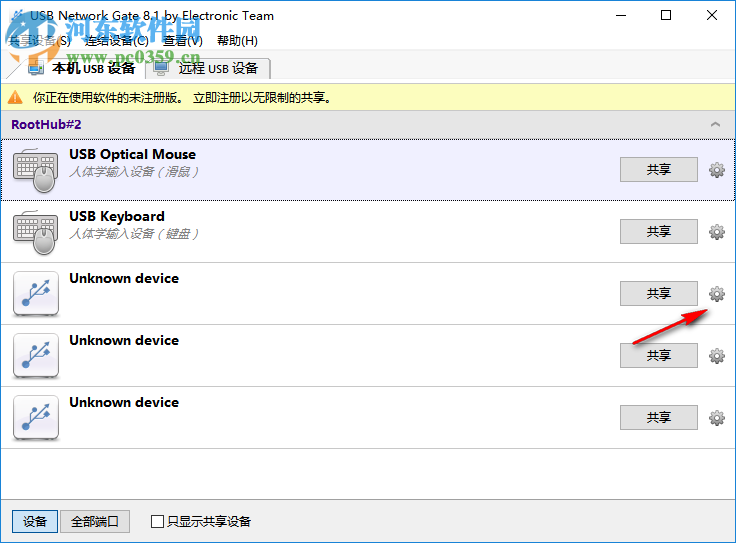The image size is (736, 543).
Task: Open the 帮助(H) menu
Action: point(237,41)
